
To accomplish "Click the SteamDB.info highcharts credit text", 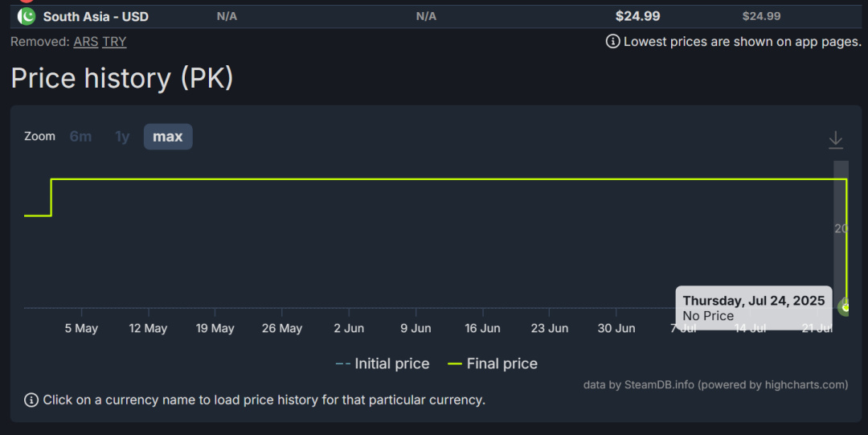I will (x=715, y=385).
